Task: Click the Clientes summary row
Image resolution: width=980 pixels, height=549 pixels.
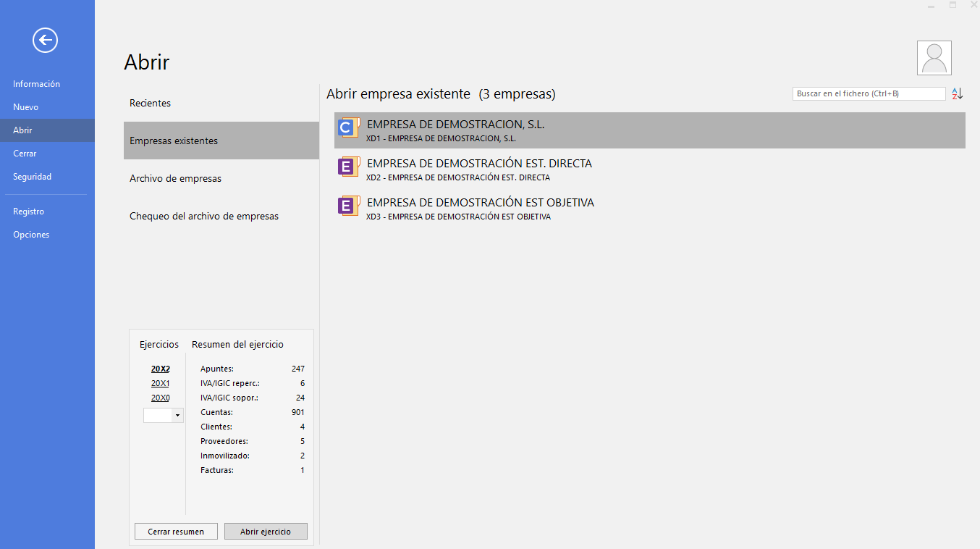Action: pyautogui.click(x=253, y=427)
